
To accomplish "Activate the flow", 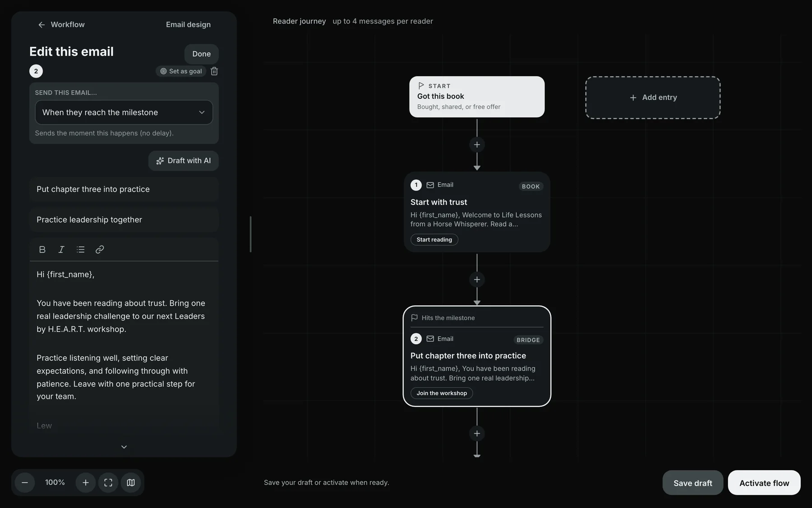I will [764, 483].
